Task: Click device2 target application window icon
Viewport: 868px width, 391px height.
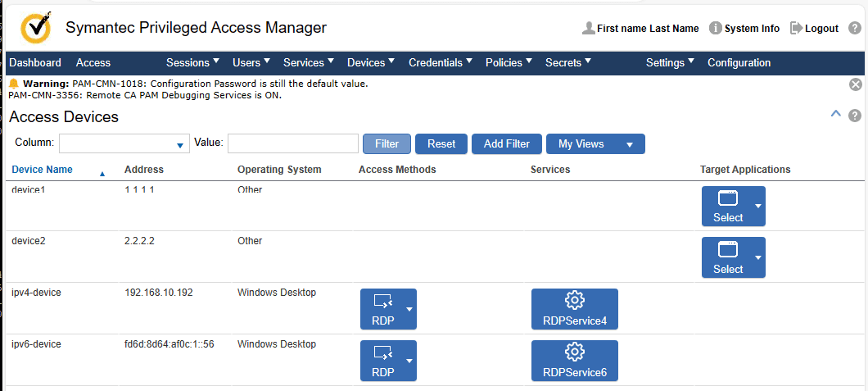Action: point(728,250)
